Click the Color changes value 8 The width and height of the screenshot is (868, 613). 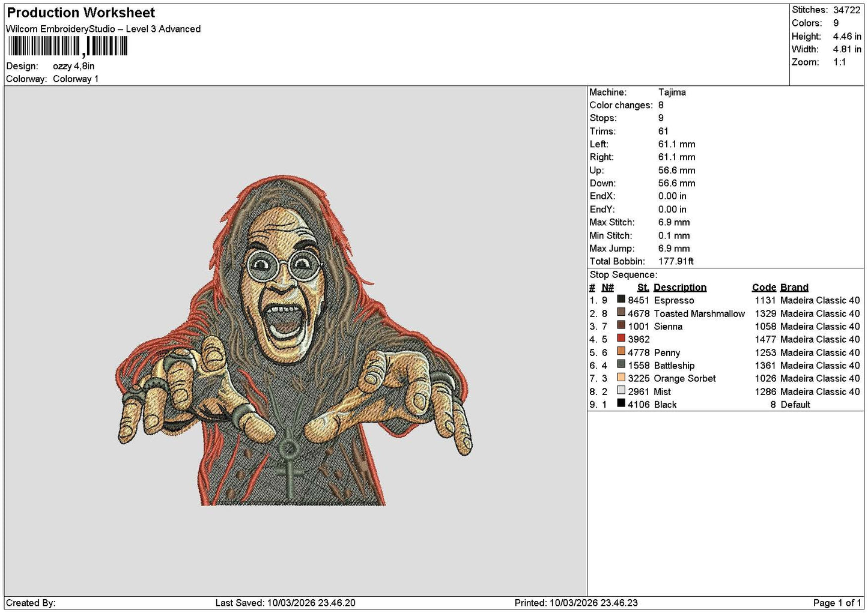[x=661, y=105]
